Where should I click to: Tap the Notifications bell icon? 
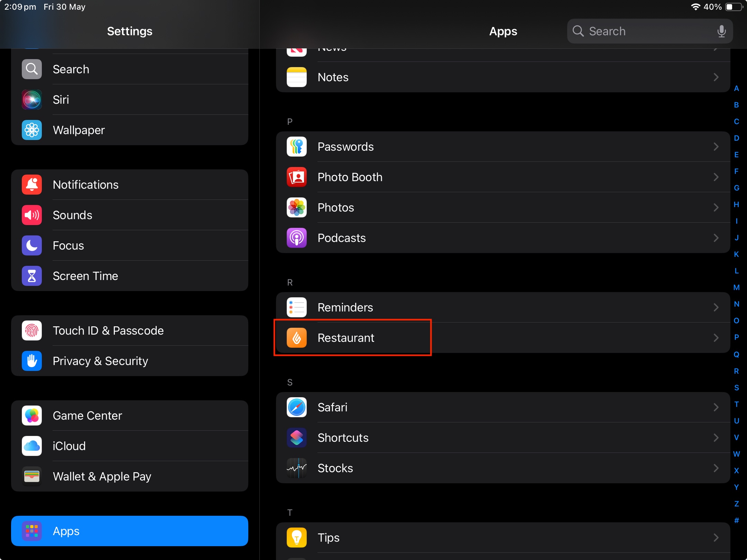click(x=32, y=185)
